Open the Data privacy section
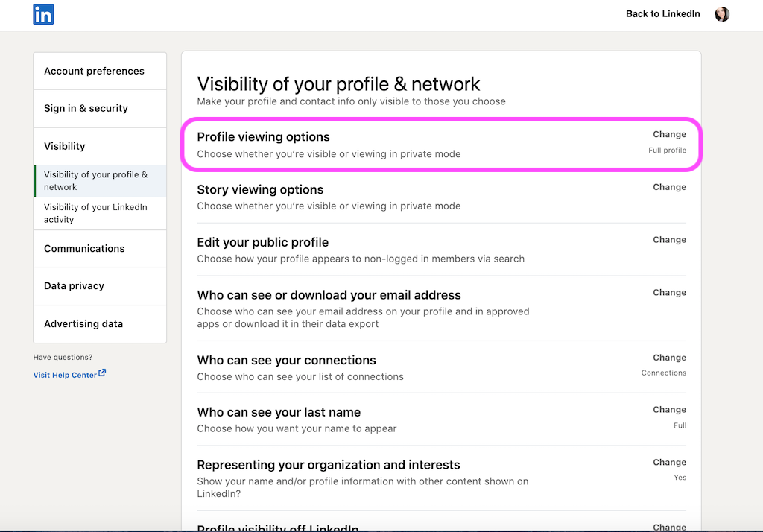 coord(100,285)
